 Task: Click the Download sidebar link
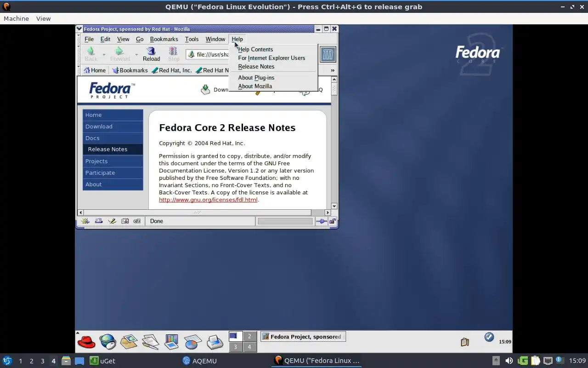pyautogui.click(x=113, y=126)
